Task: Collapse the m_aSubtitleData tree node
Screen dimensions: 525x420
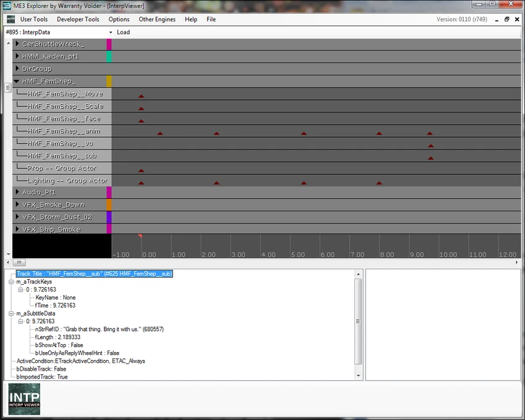Action: (12, 313)
